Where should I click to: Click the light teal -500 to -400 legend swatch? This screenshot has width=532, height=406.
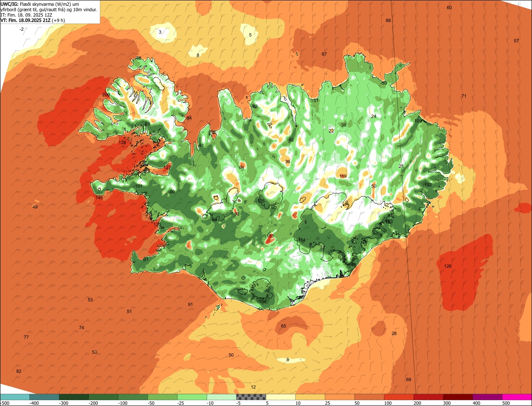[x=15, y=397]
